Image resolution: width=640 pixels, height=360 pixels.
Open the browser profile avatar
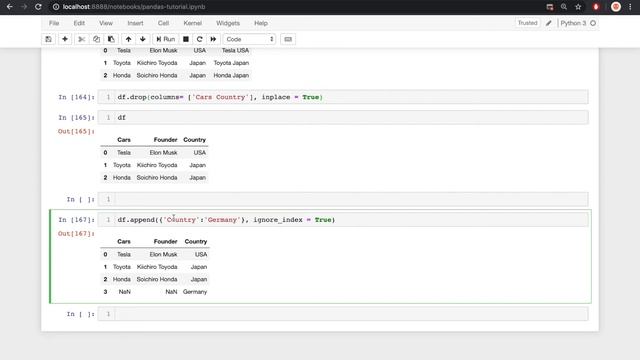[x=616, y=7]
